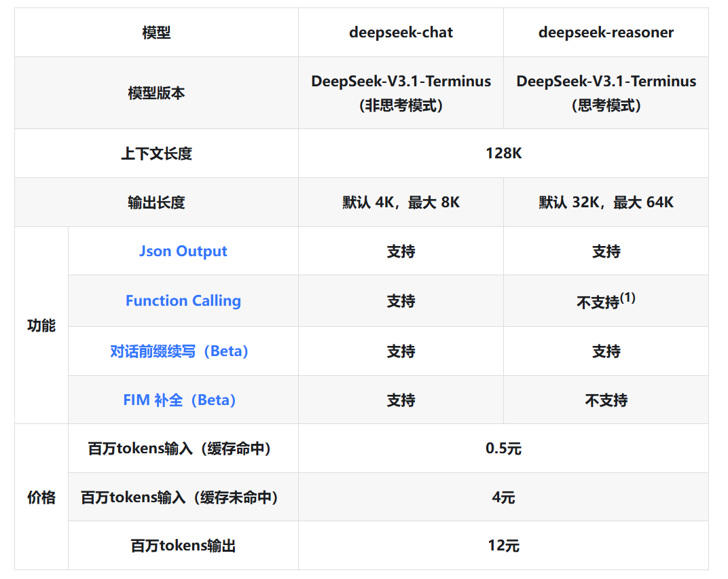Click the 模型版本 row label
This screenshot has width=728, height=579.
tap(156, 93)
